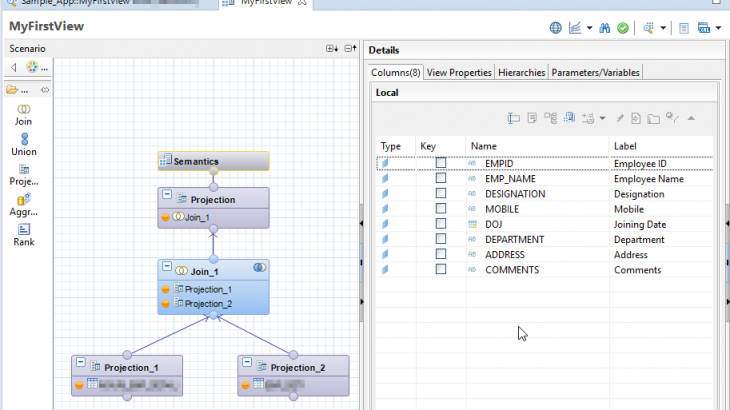730x410 pixels.
Task: Select the Union node tool in palette
Action: click(23, 144)
